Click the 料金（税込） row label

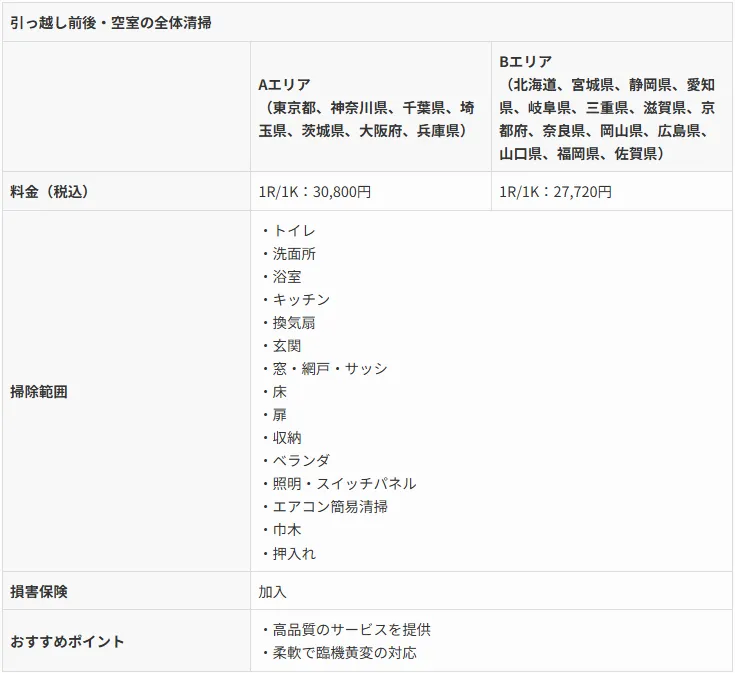tap(49, 191)
